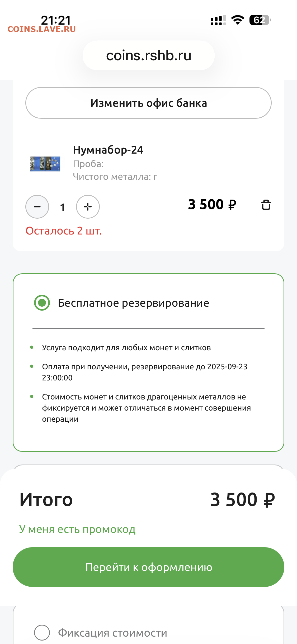
Task: Tap the cellular signal bars icon
Action: (218, 20)
